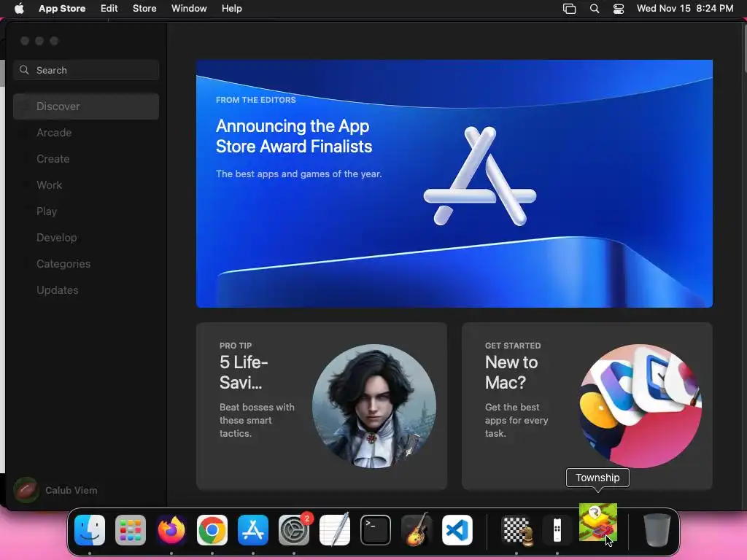Image resolution: width=747 pixels, height=560 pixels.
Task: Click Calub Viem's profile avatar
Action: [x=26, y=490]
